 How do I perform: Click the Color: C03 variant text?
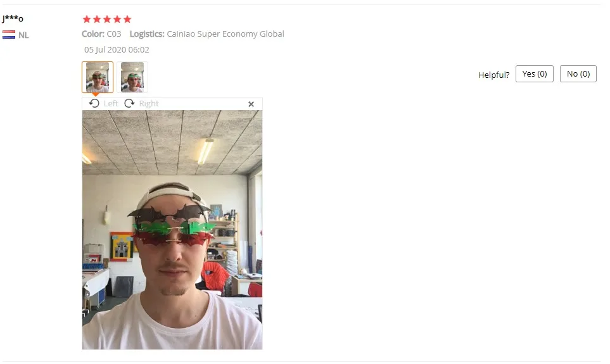101,34
